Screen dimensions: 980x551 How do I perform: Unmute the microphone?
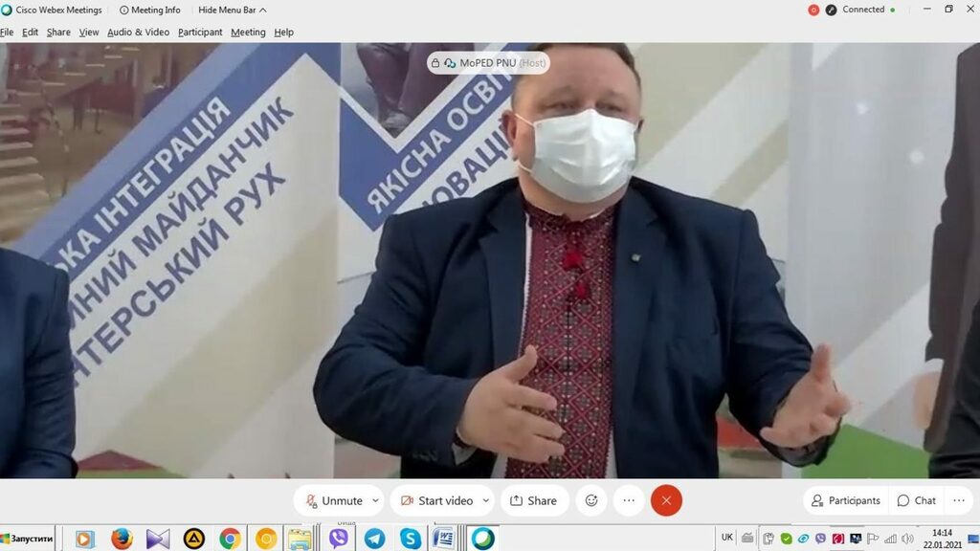(333, 500)
